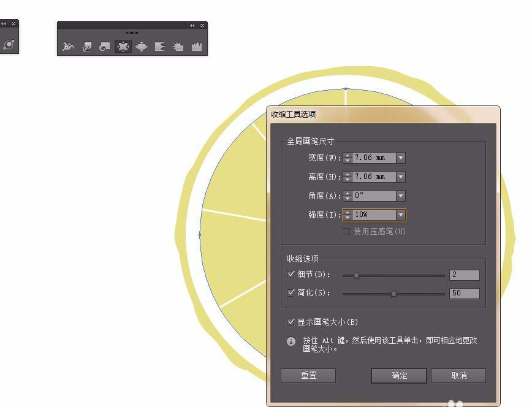Select the Scallop tool icon
The height and width of the screenshot is (407, 532).
(160, 46)
